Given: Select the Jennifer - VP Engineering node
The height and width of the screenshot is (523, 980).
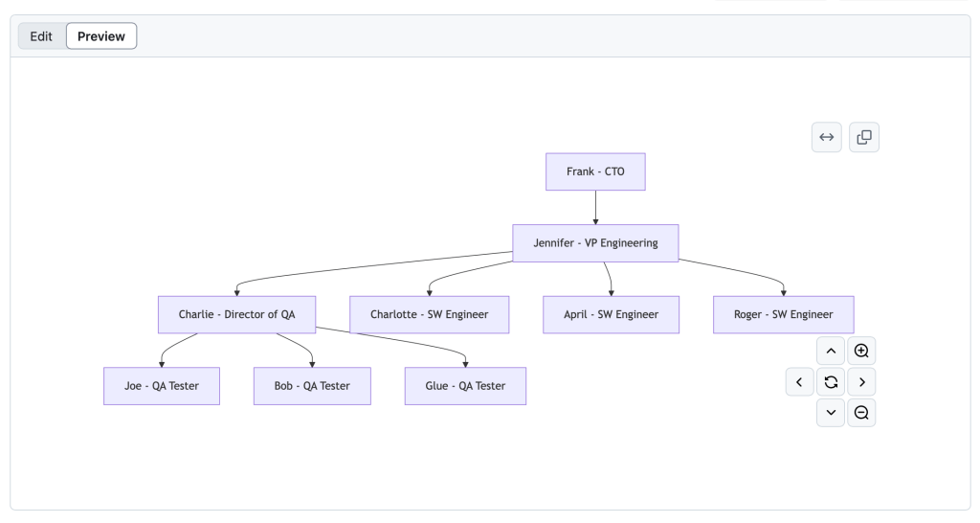Looking at the screenshot, I should coord(595,243).
